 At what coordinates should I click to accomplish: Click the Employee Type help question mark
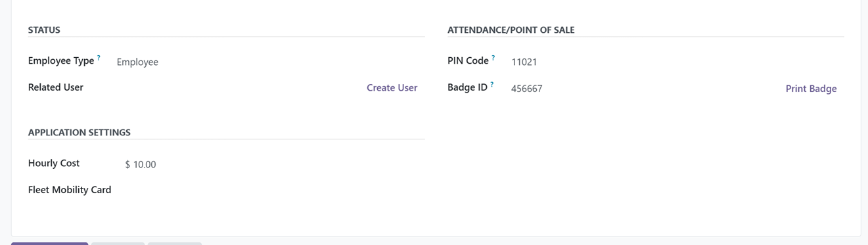99,58
